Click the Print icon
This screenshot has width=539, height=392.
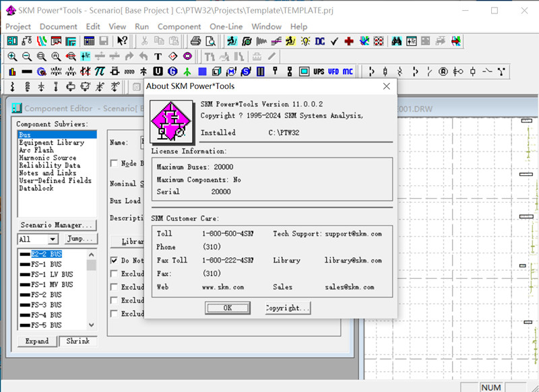pyautogui.click(x=195, y=41)
